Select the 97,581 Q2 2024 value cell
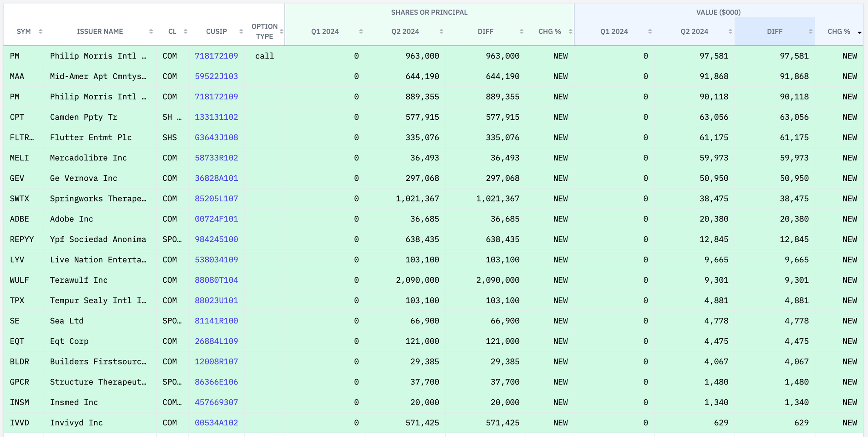This screenshot has width=868, height=437. 694,56
